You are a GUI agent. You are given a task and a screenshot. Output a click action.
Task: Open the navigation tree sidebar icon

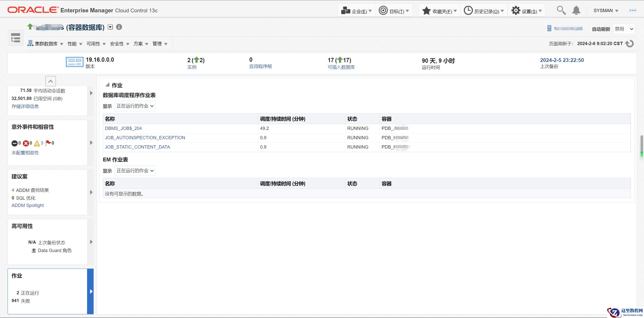(16, 38)
